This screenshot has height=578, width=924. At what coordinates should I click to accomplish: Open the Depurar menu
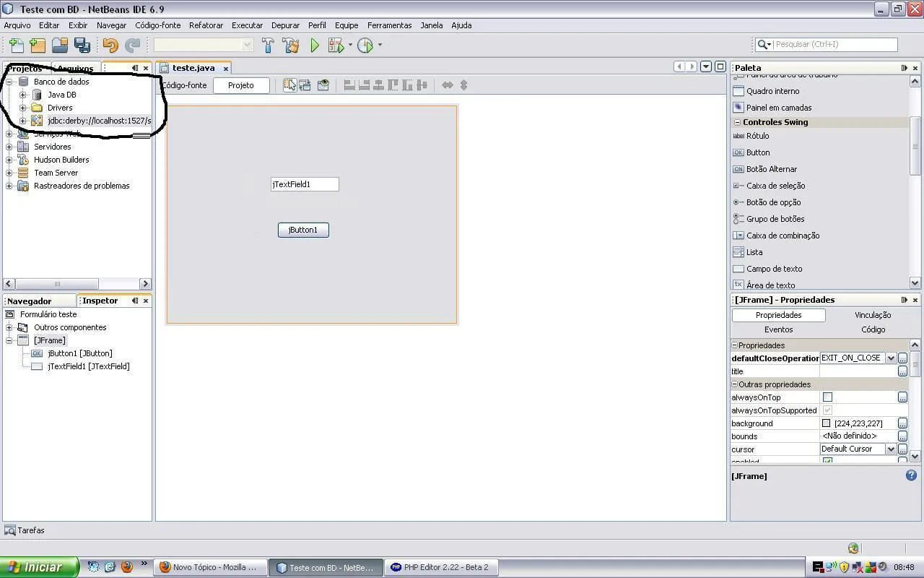point(285,25)
